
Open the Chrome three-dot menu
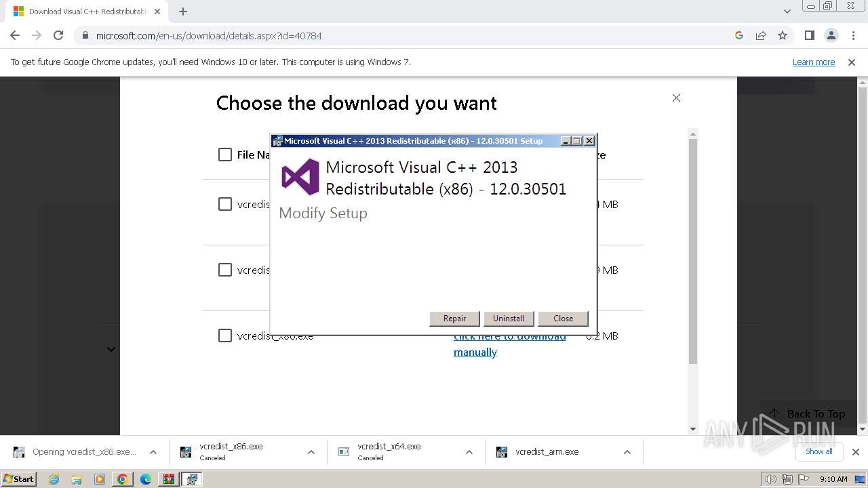coord(852,35)
